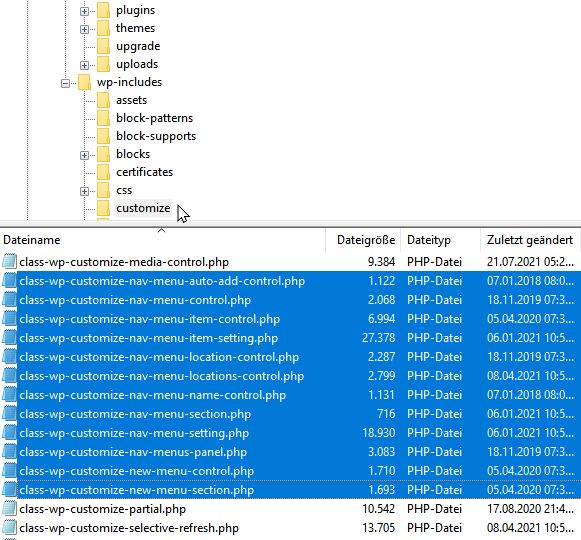Click the block-supports folder icon
Image resolution: width=581 pixels, height=540 pixels.
point(103,136)
